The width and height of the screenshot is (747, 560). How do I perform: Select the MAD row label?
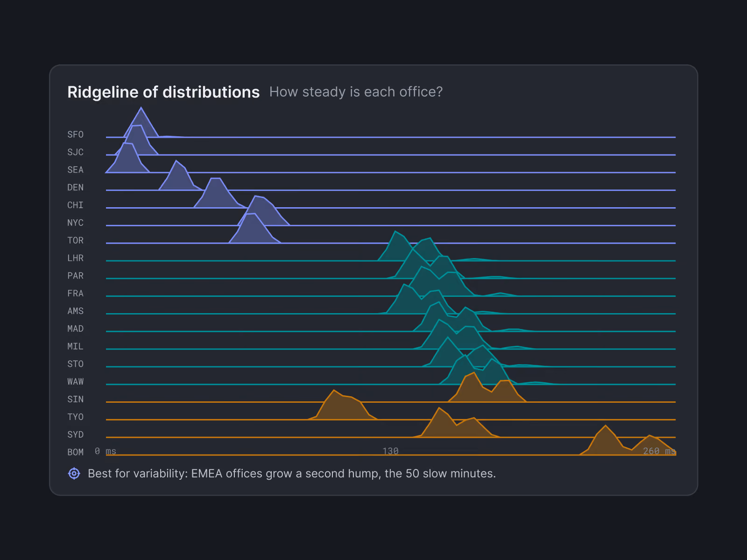pyautogui.click(x=75, y=329)
